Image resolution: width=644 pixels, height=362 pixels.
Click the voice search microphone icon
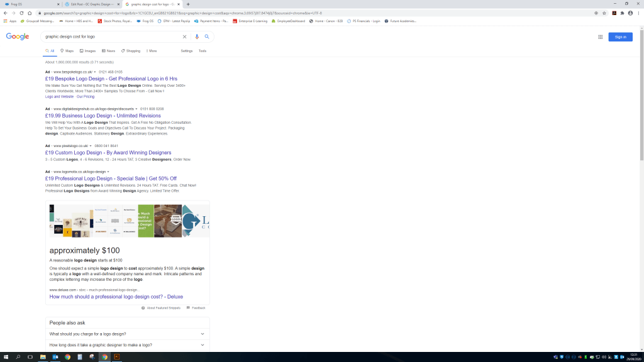(x=197, y=37)
